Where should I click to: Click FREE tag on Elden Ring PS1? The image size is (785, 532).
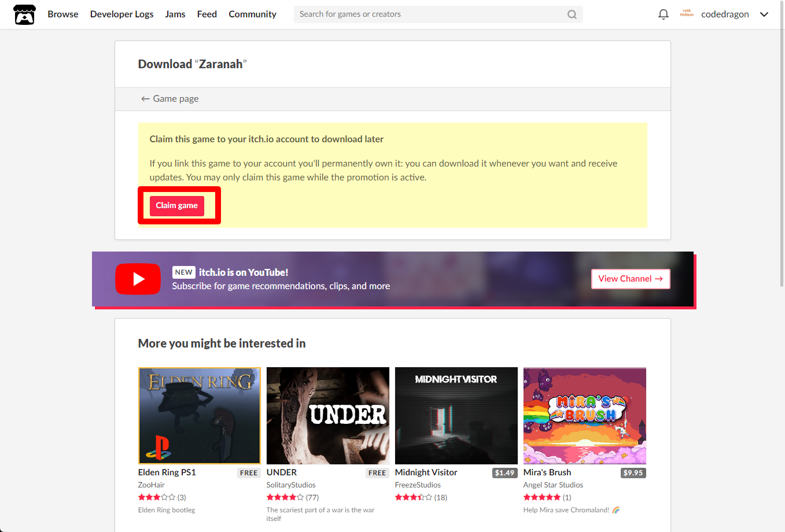(249, 473)
